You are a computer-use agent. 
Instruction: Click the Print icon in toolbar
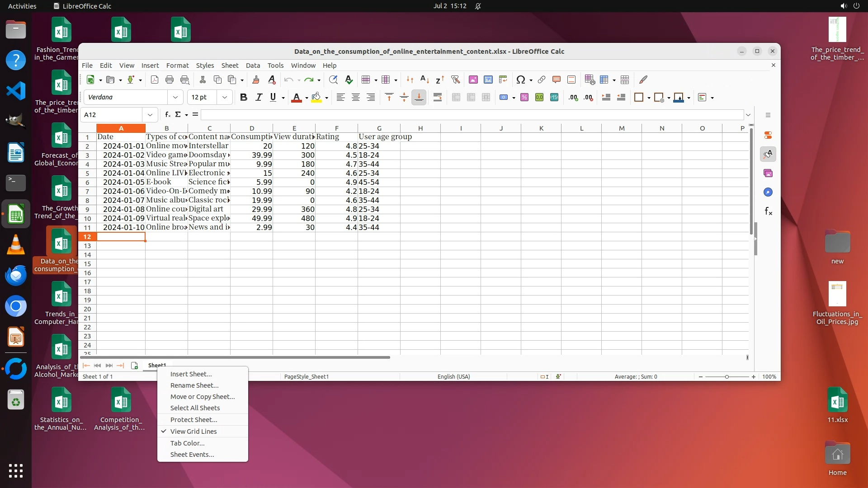click(170, 80)
